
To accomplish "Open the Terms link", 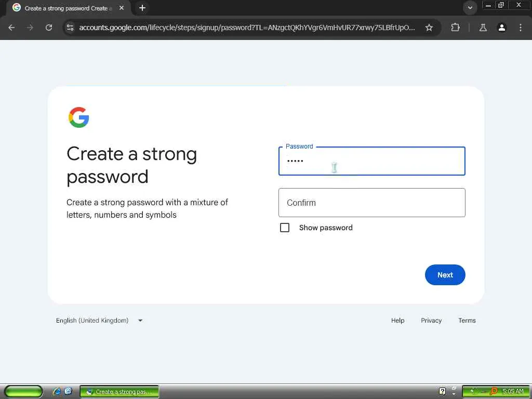I will [467, 320].
